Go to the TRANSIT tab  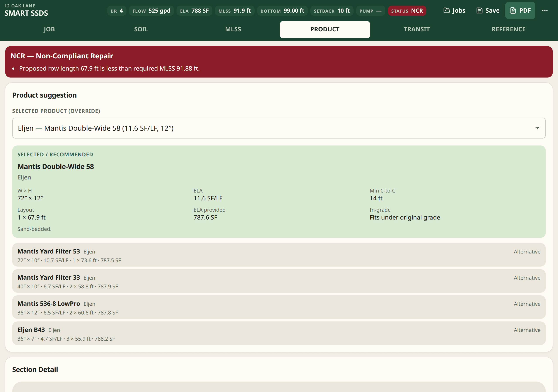coord(417,29)
